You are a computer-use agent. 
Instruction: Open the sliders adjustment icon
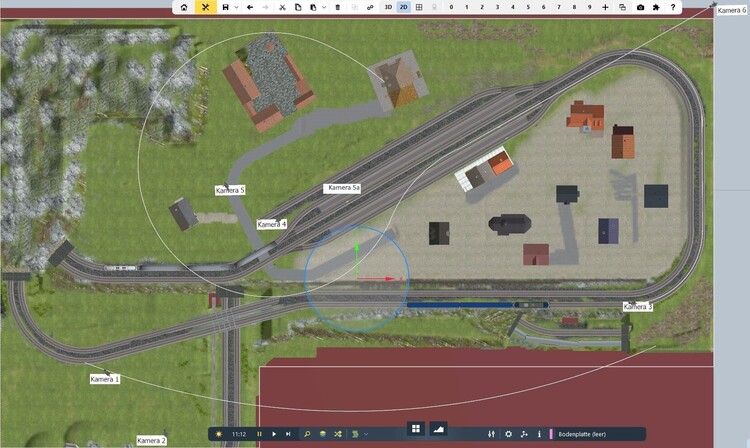(491, 434)
